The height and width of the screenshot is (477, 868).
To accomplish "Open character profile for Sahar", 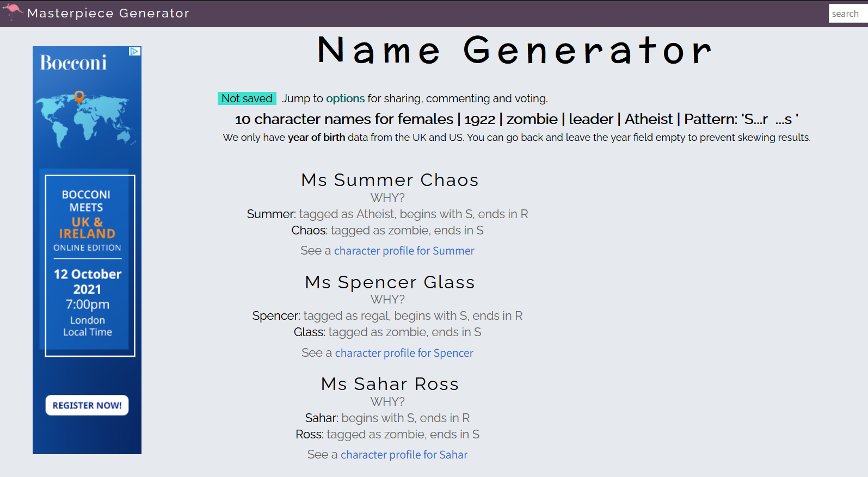I will pos(404,455).
